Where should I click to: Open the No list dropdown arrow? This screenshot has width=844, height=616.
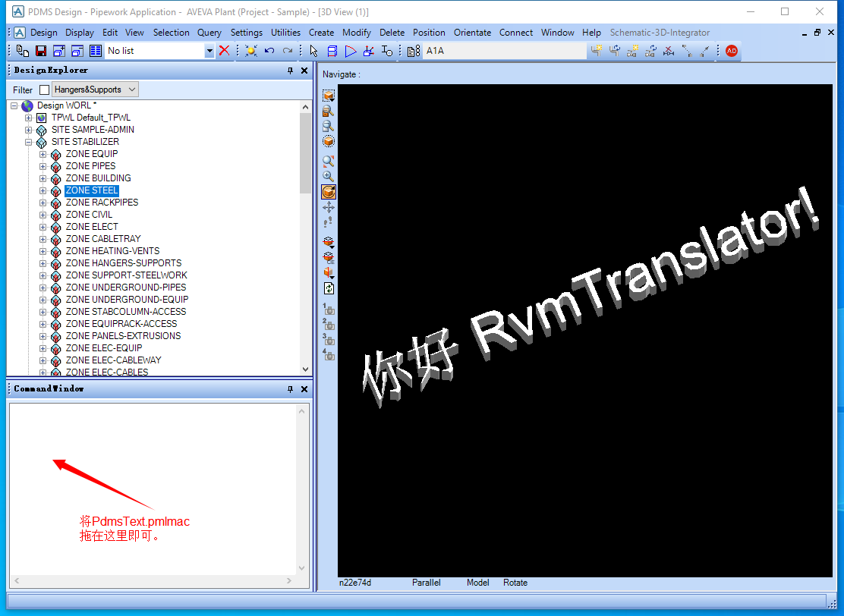pos(209,51)
